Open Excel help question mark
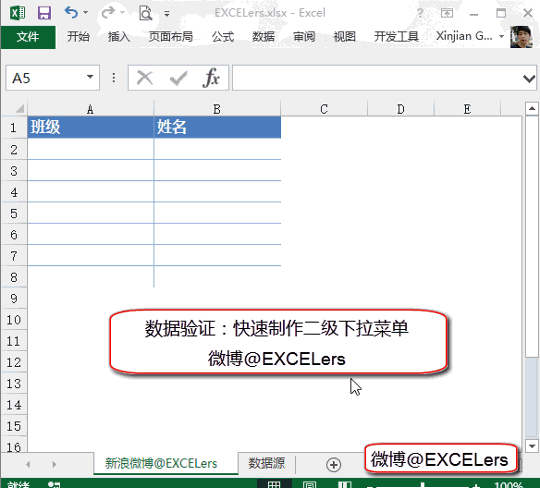The width and height of the screenshot is (540, 488). tap(420, 13)
